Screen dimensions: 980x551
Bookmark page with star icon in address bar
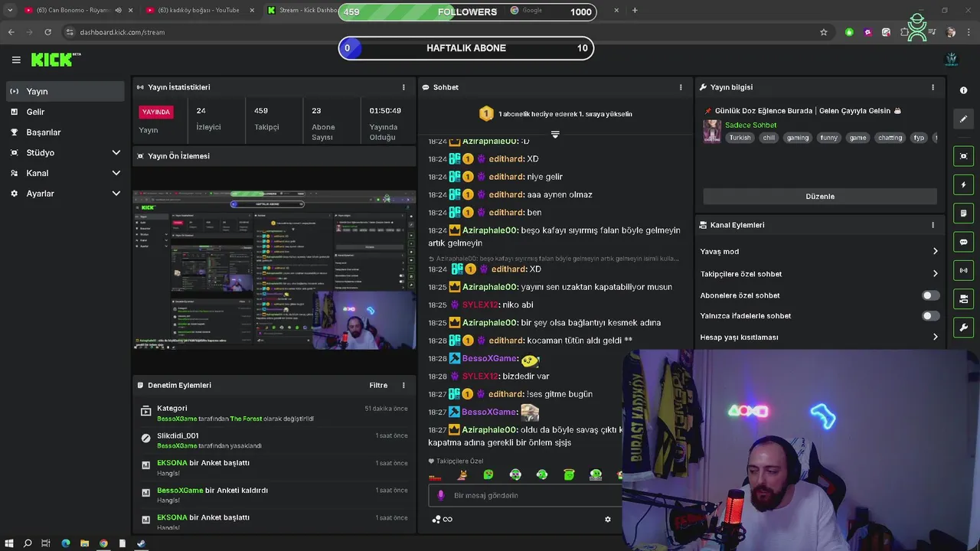click(824, 32)
